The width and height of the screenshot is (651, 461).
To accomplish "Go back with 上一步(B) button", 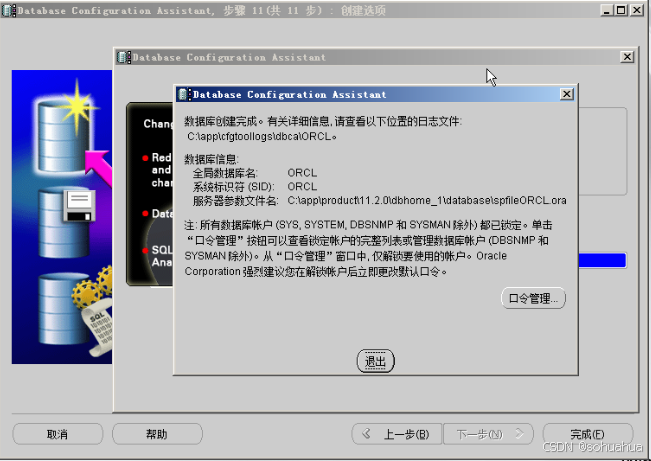I will [x=397, y=434].
